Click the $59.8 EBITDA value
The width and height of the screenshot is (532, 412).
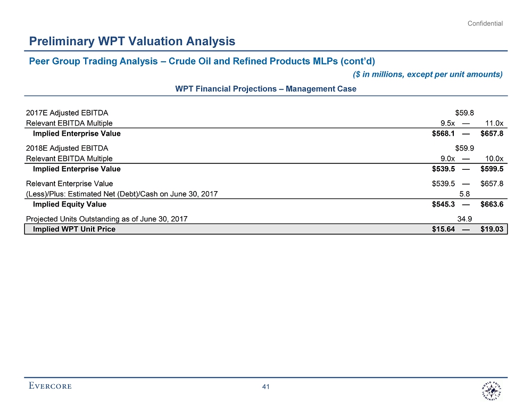(465, 112)
